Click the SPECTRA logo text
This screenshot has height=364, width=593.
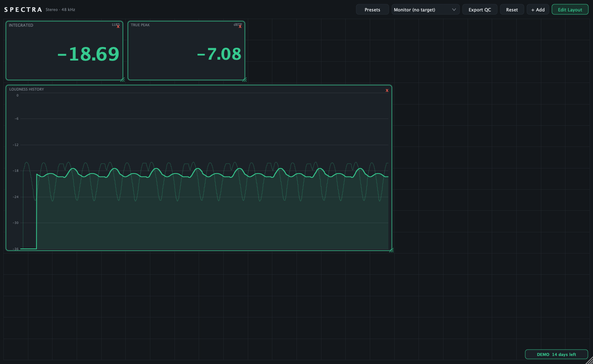[23, 9]
